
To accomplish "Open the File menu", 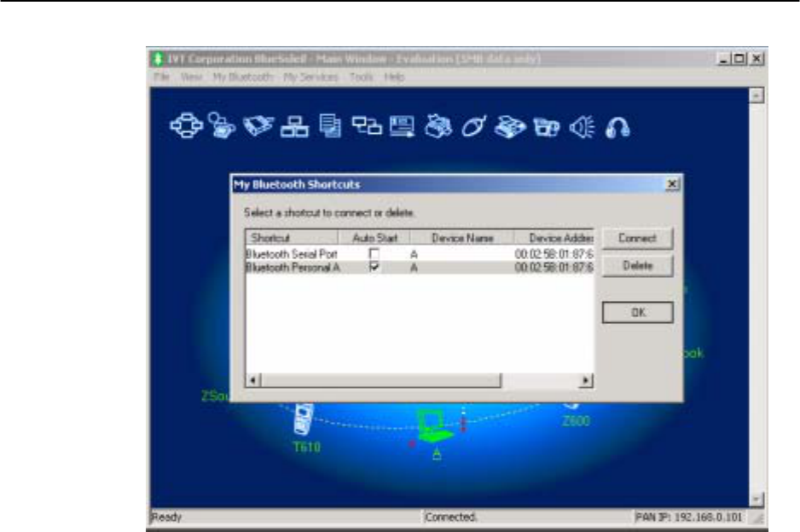I will click(161, 77).
